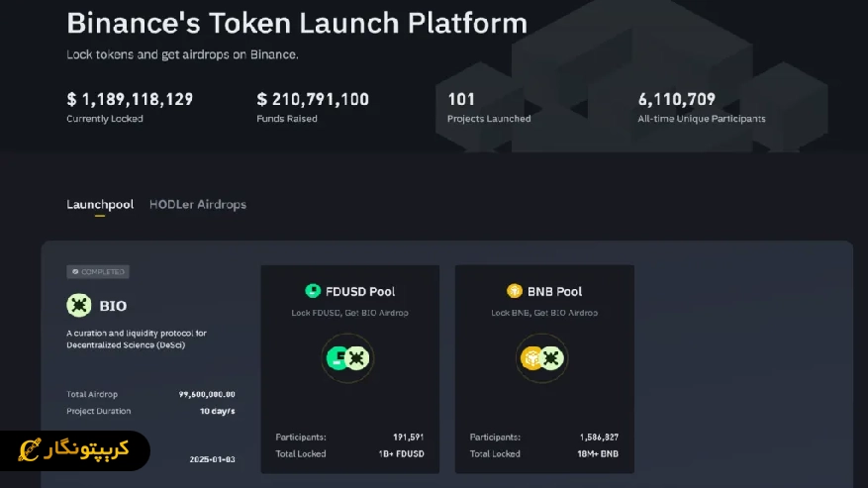
Task: Click the BIO token logo icon
Action: (79, 305)
